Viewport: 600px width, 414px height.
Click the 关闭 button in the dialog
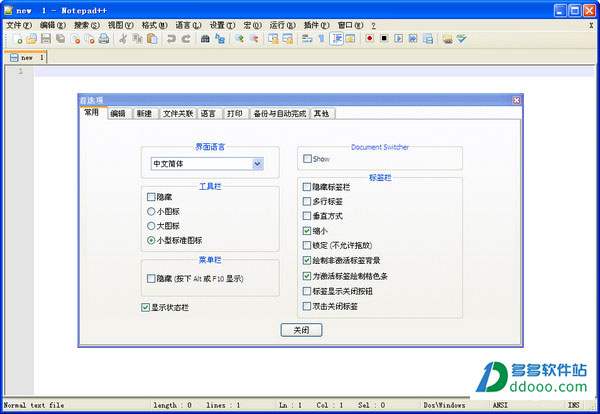pos(302,330)
